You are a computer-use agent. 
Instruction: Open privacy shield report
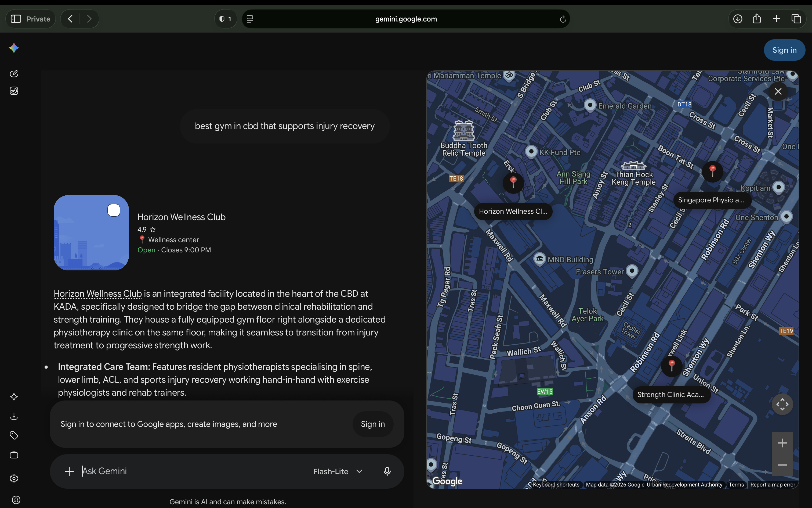click(x=226, y=19)
